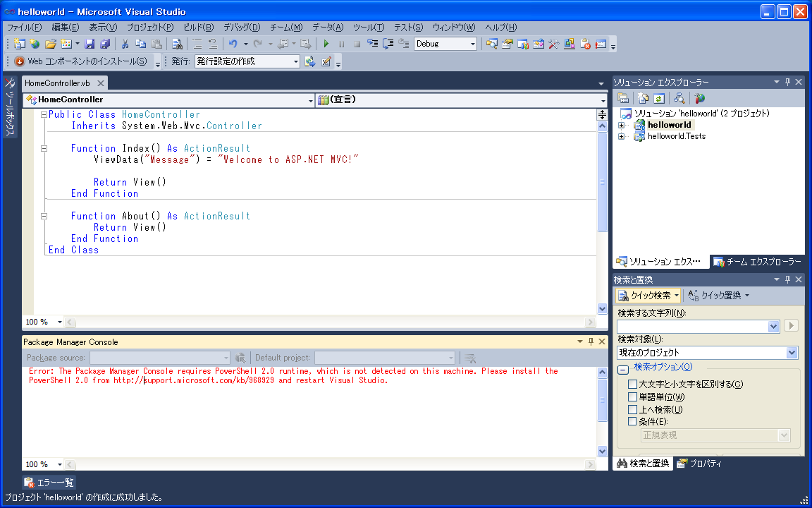Open the 発行設定の作成 publish profile dropdown

pyautogui.click(x=296, y=61)
